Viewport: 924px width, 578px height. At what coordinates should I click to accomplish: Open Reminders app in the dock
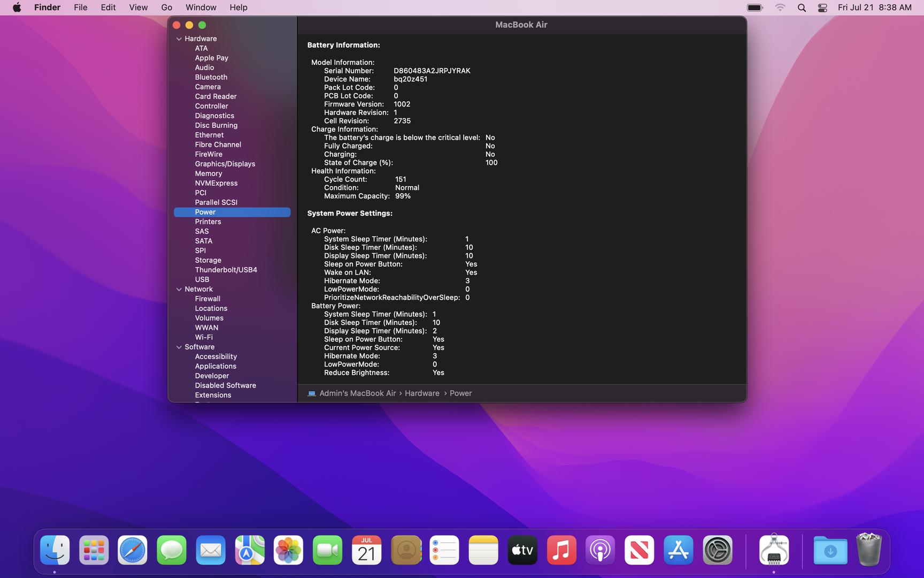click(444, 550)
